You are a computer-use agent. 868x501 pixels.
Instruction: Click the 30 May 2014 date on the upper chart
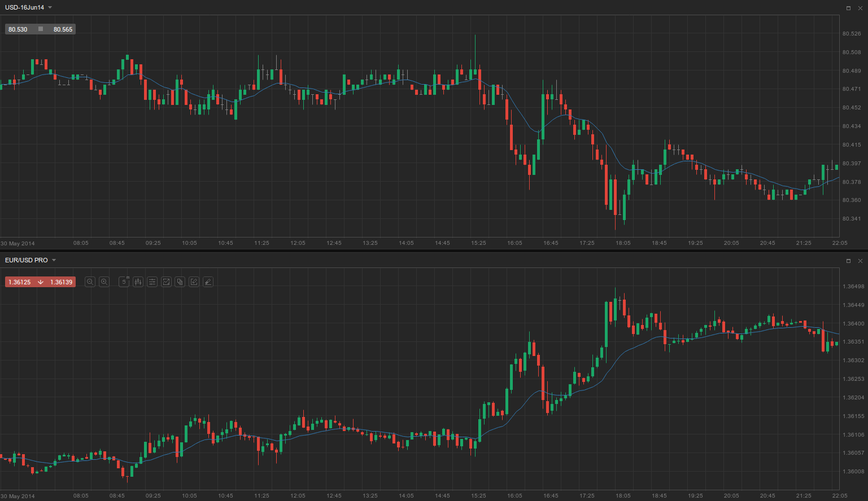(x=18, y=244)
